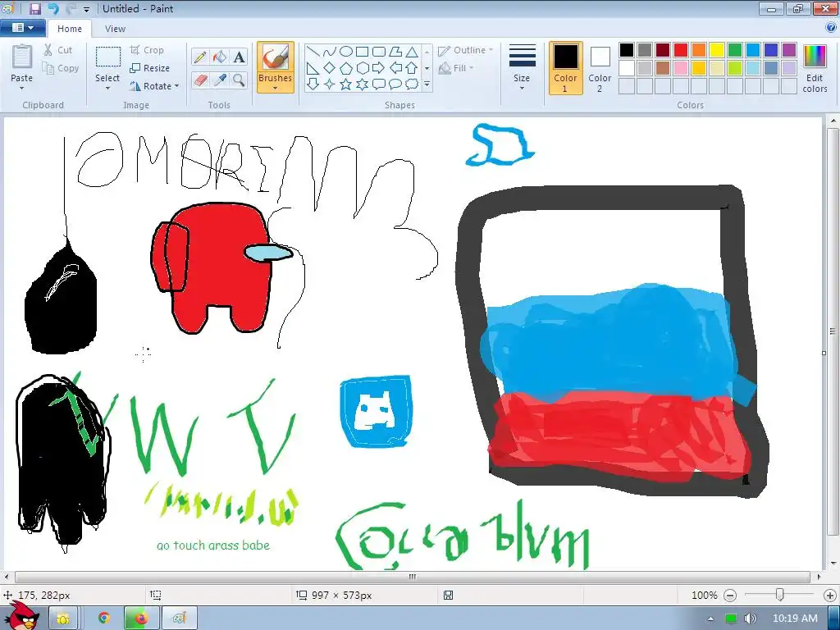
Task: Click the volume speaker tray icon
Action: click(x=750, y=619)
